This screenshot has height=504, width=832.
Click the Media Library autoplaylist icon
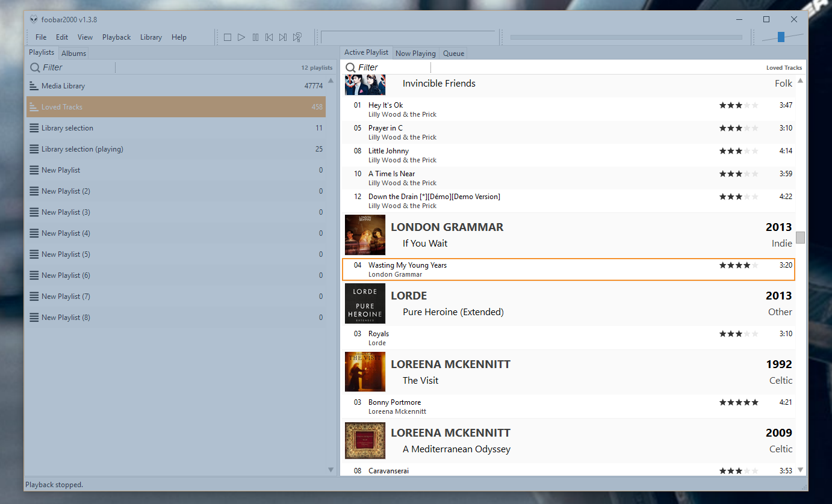[34, 86]
